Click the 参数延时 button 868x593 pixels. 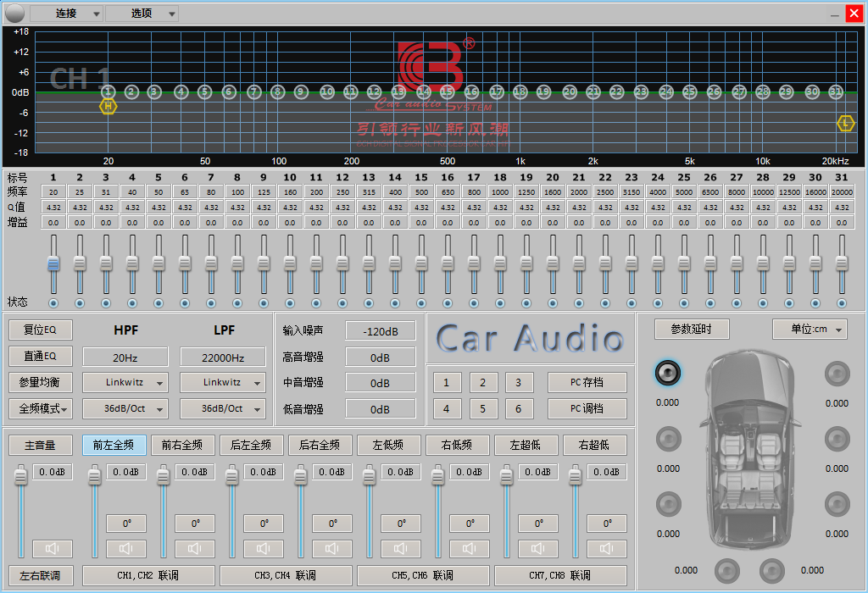(692, 330)
